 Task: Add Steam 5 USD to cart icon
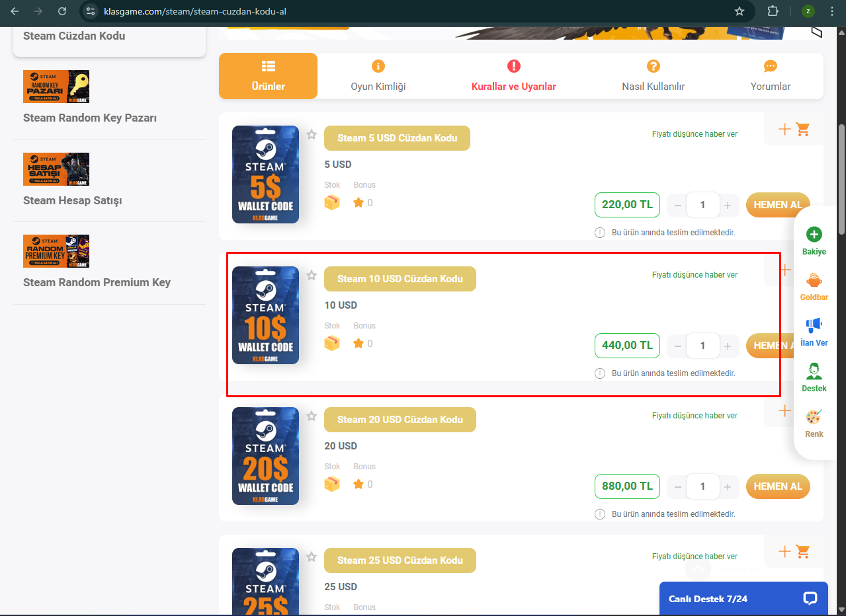tap(794, 129)
